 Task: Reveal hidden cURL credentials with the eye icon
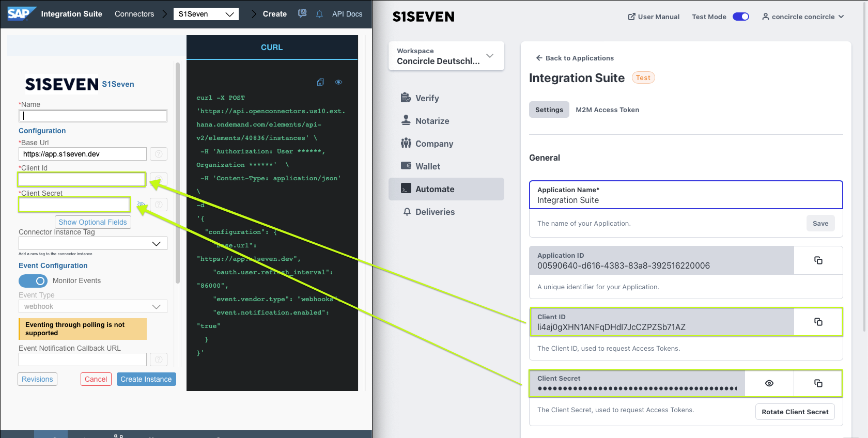coord(338,82)
